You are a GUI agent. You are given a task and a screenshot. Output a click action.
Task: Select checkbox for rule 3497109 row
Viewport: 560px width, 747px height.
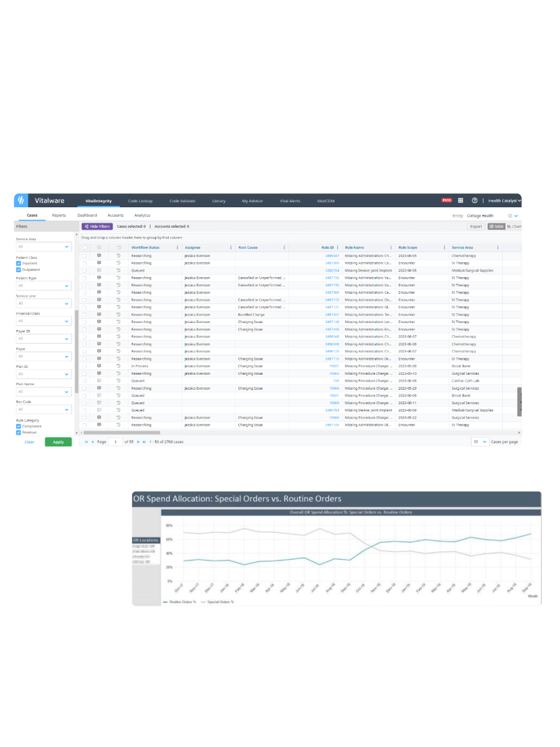pyautogui.click(x=85, y=425)
